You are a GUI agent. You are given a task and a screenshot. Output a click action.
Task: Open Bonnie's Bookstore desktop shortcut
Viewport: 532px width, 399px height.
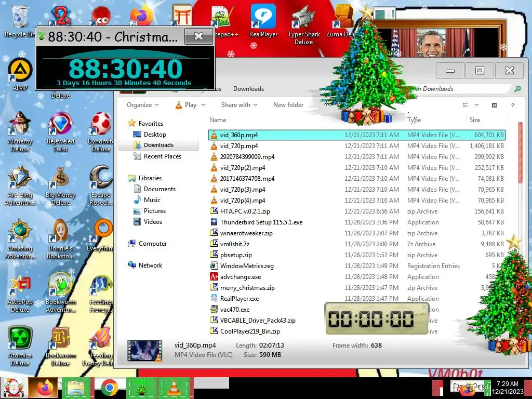[x=60, y=239]
